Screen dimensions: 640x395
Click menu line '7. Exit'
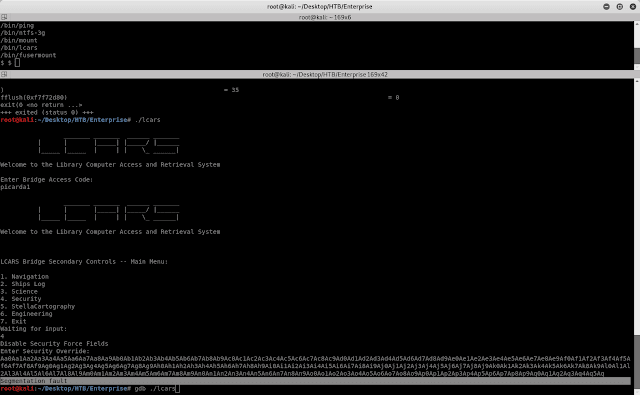point(13,321)
